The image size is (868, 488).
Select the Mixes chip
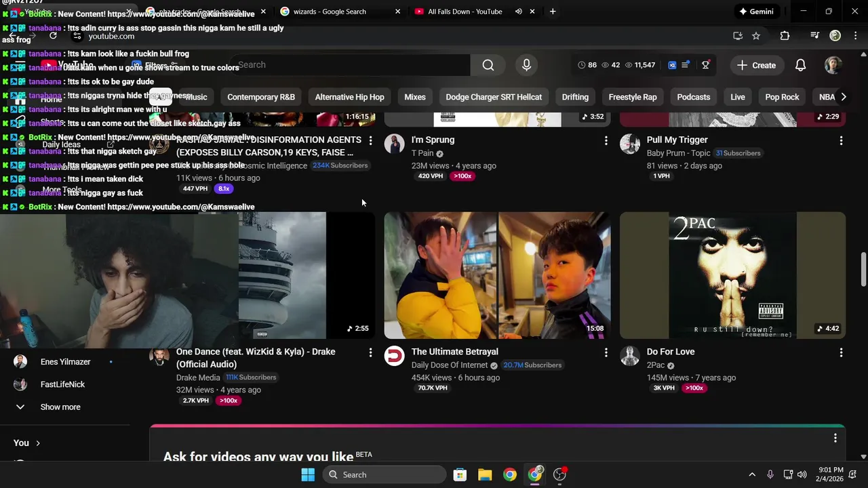pyautogui.click(x=415, y=97)
